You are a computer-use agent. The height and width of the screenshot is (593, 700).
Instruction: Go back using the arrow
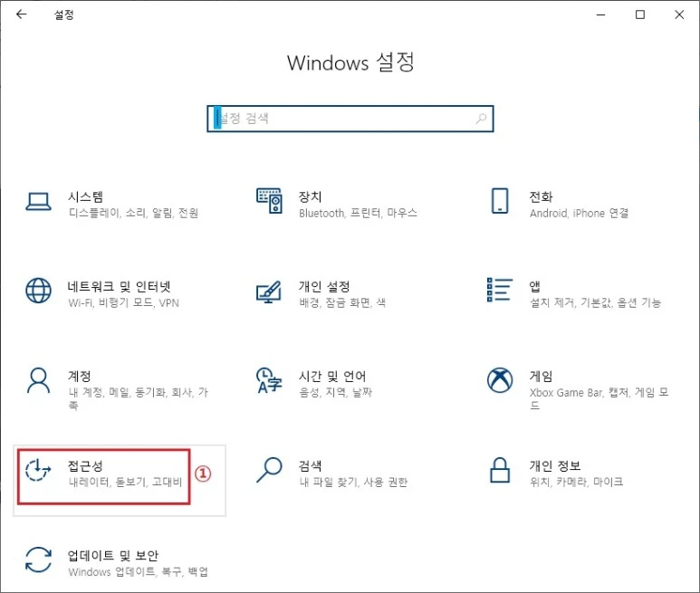tap(21, 14)
